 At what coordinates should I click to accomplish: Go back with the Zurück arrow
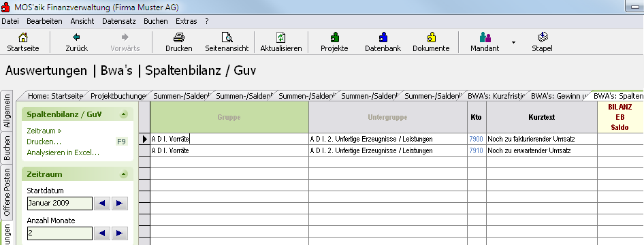click(x=76, y=37)
